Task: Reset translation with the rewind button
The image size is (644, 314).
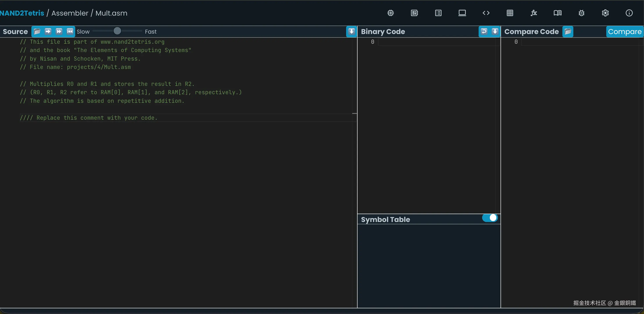Action: pyautogui.click(x=70, y=32)
